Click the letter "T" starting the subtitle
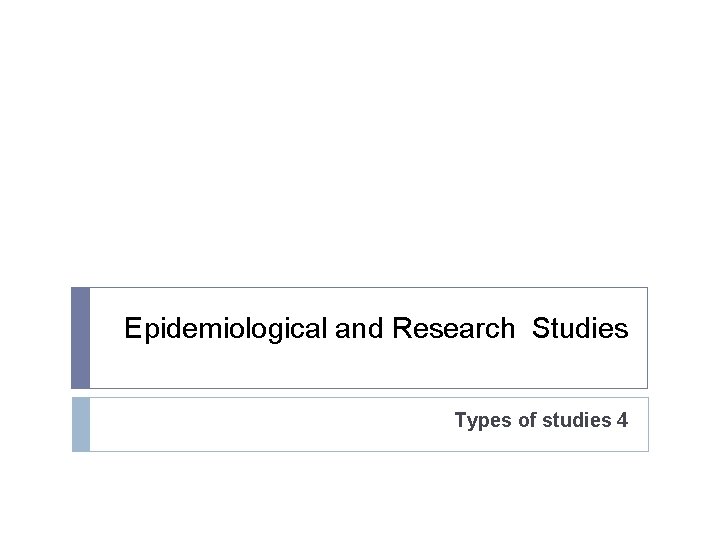Viewport: 720px width, 540px height. (x=460, y=421)
